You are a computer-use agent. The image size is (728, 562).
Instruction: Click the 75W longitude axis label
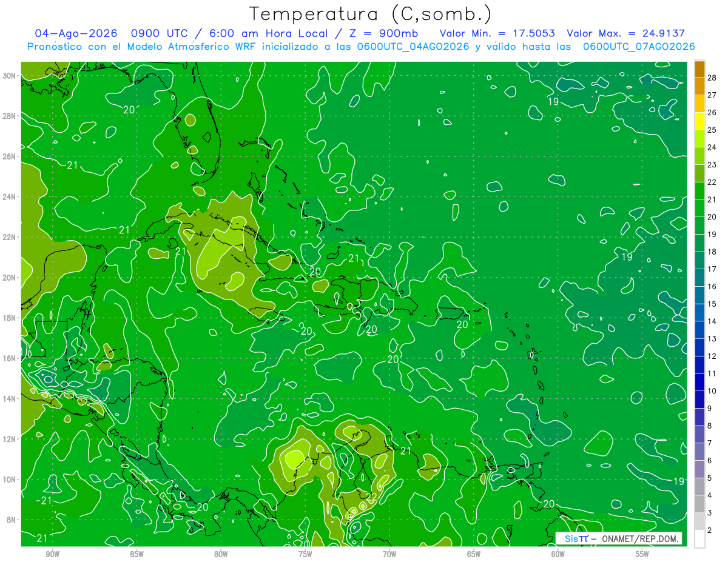point(305,554)
